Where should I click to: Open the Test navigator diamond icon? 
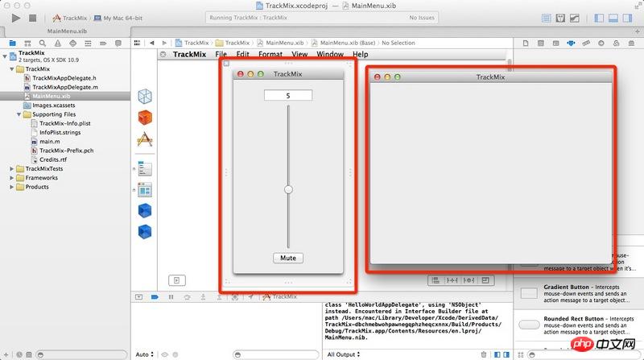[72, 43]
